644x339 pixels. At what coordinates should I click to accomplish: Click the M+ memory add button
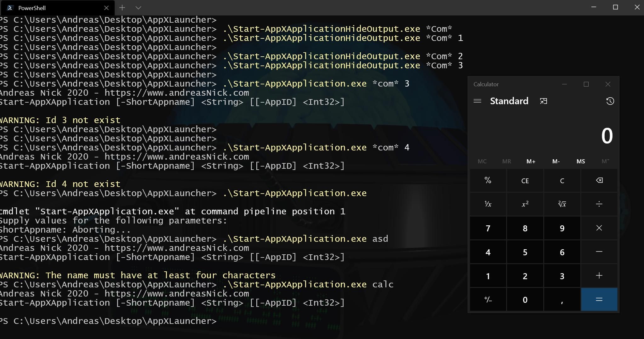(x=531, y=161)
